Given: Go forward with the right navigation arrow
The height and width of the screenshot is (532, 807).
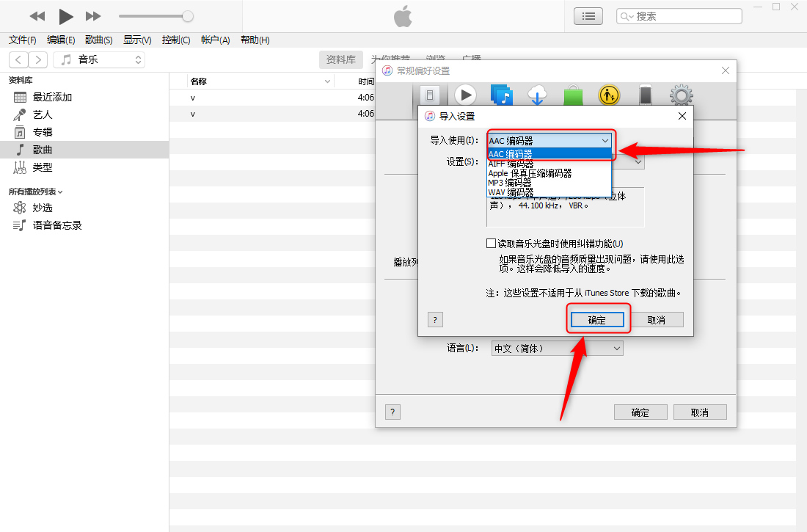Looking at the screenshot, I should tap(38, 59).
